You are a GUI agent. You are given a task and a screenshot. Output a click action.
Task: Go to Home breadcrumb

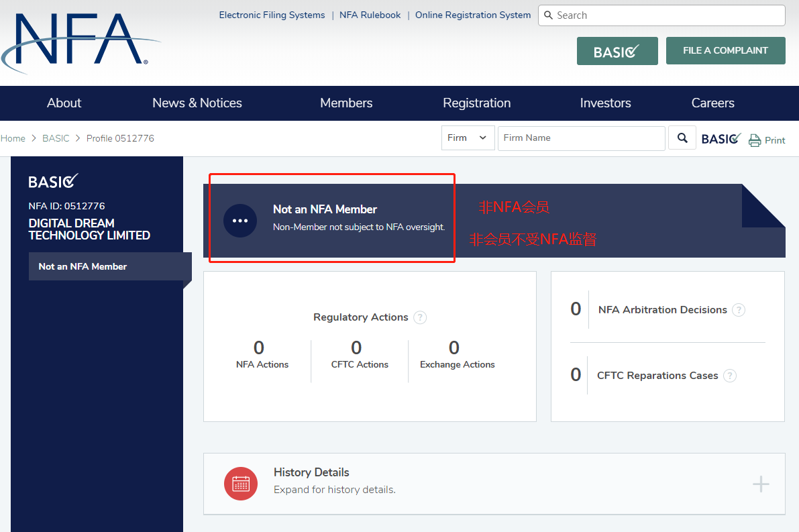[13, 138]
